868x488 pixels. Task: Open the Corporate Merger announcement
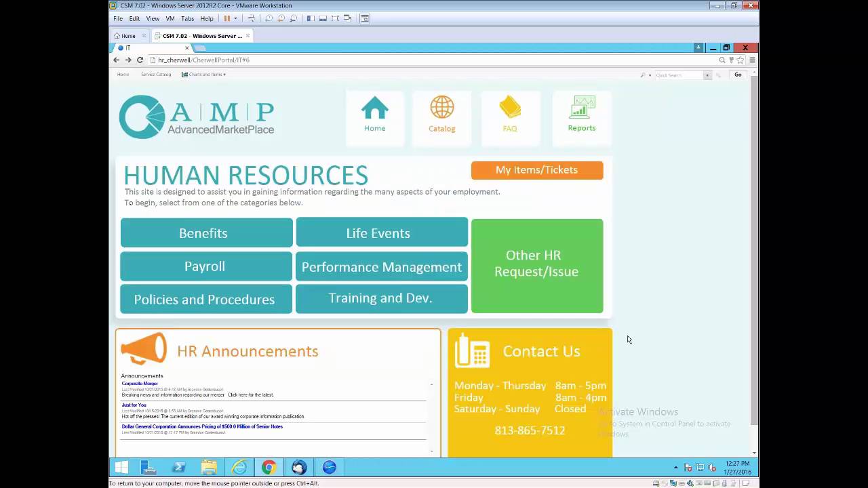(x=140, y=384)
